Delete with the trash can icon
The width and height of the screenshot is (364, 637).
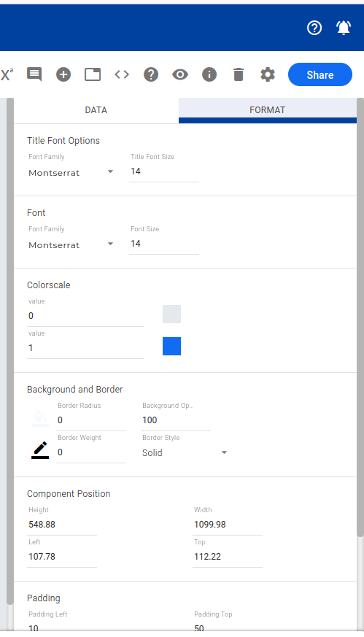(x=239, y=74)
